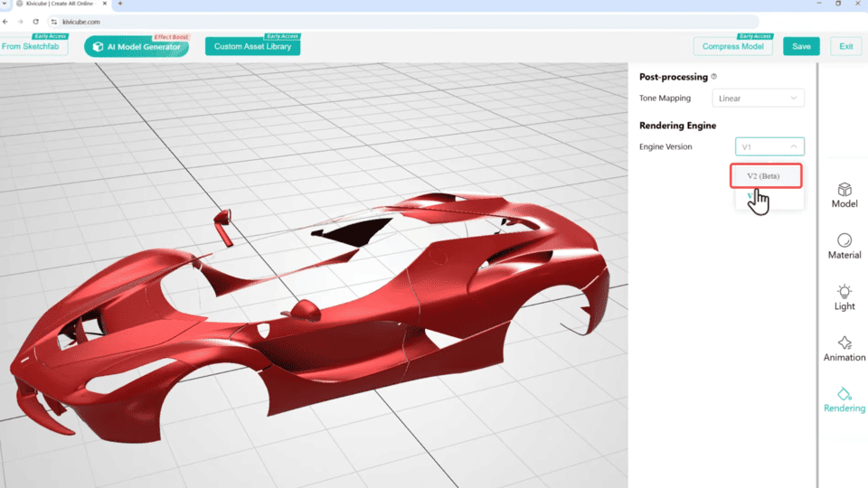Reload the kivicube.com page

coord(36,22)
